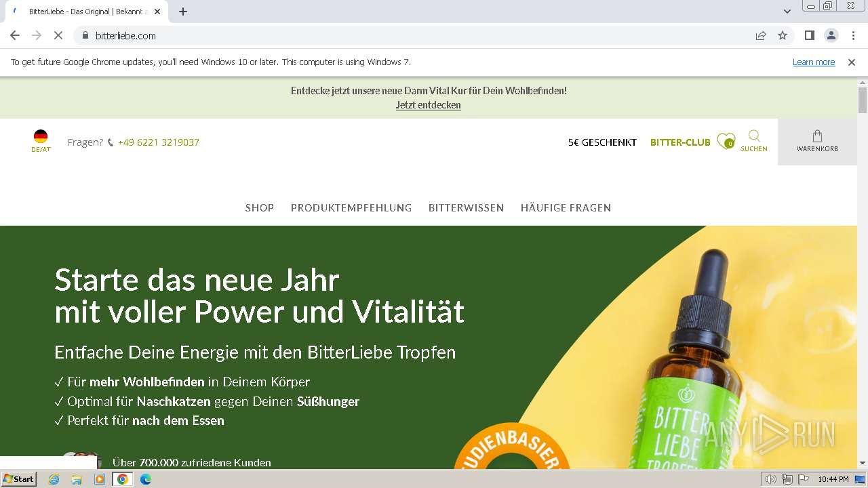Click the phone icon next to Fragen
This screenshot has width=868, height=488.
coord(111,142)
